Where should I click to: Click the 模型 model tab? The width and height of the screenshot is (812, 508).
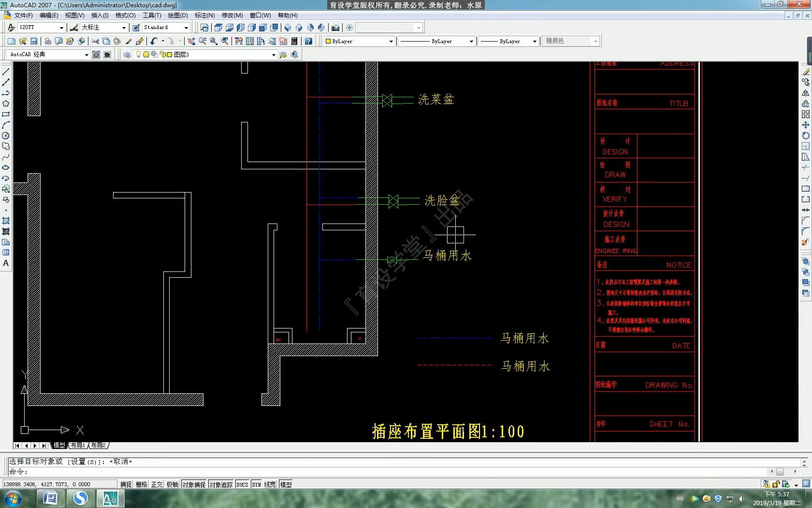pyautogui.click(x=59, y=445)
